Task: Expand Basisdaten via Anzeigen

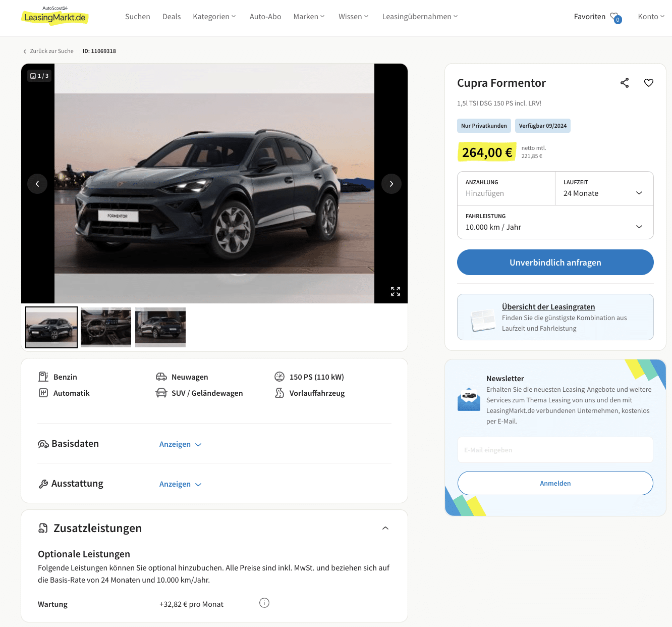Action: (180, 444)
